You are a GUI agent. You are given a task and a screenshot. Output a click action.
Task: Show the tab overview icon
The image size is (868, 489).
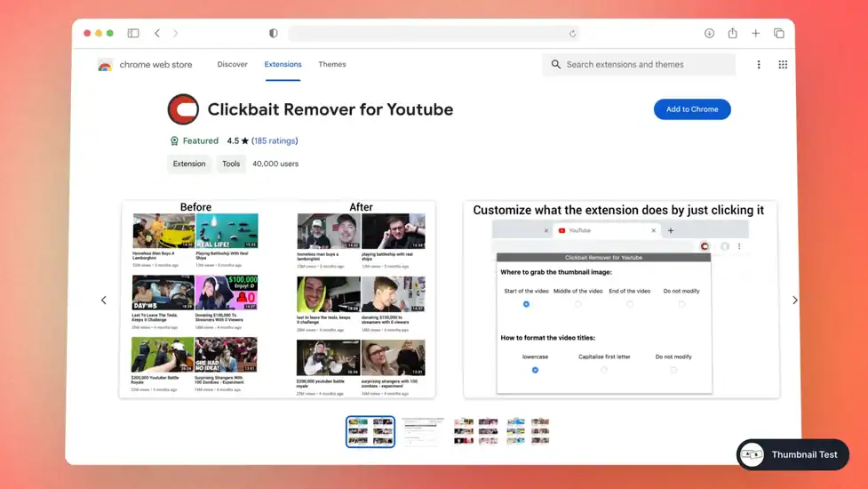779,34
